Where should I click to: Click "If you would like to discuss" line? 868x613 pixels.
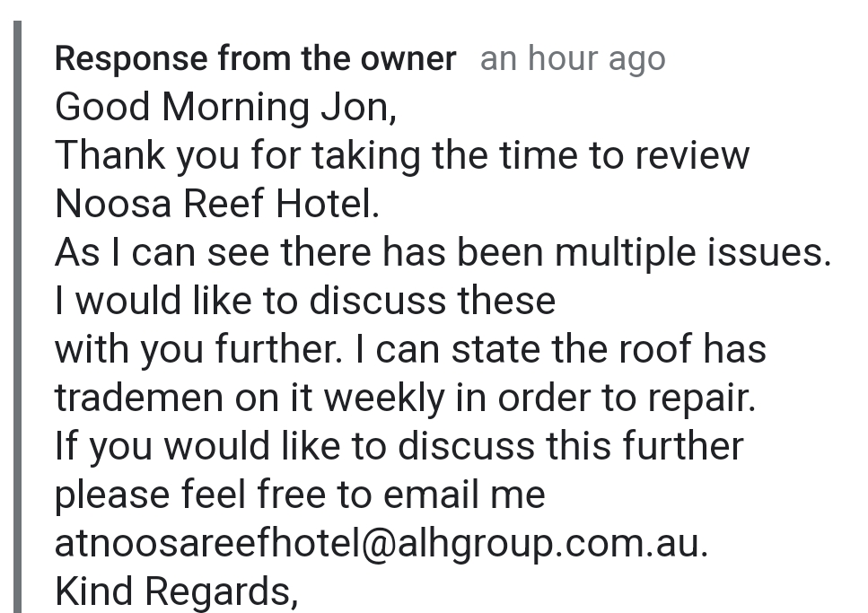[x=399, y=447]
